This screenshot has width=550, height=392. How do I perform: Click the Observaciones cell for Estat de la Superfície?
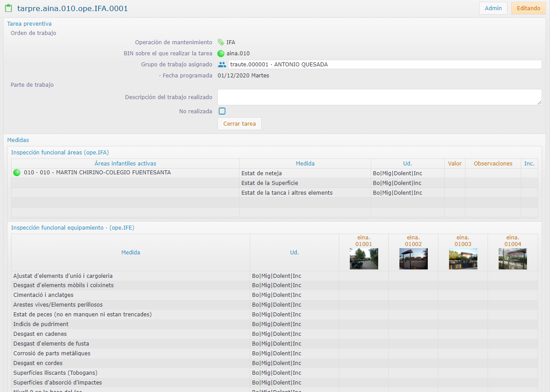point(493,183)
